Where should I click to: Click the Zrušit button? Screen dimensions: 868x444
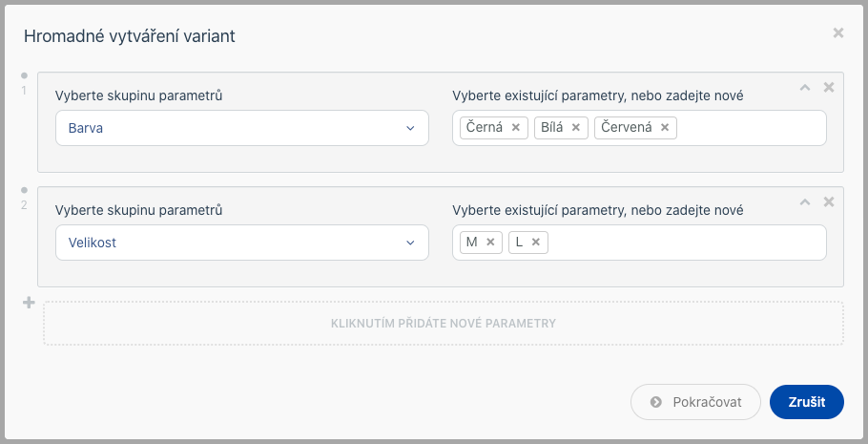pyautogui.click(x=807, y=402)
